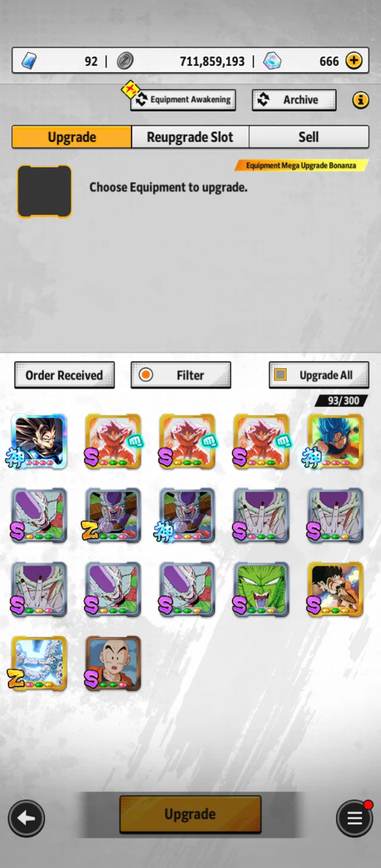Viewport: 381px width, 868px height.
Task: Open the hamburger menu with red dot
Action: (355, 818)
